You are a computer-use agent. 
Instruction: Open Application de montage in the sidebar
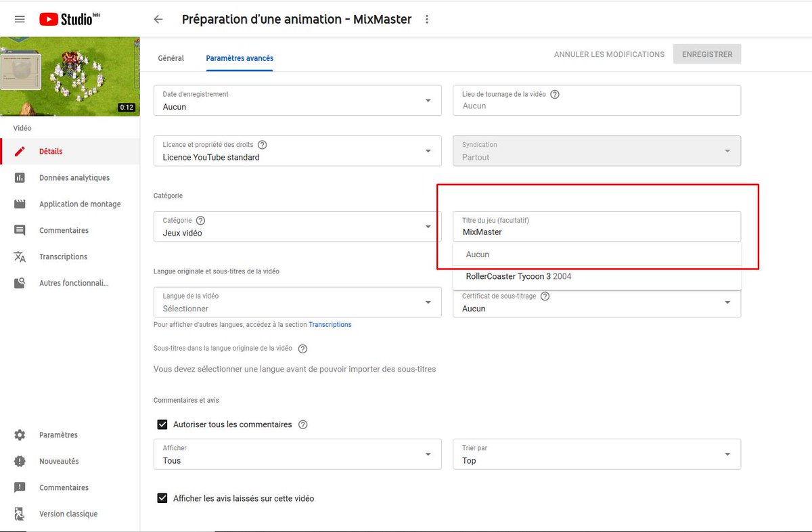tap(70, 204)
